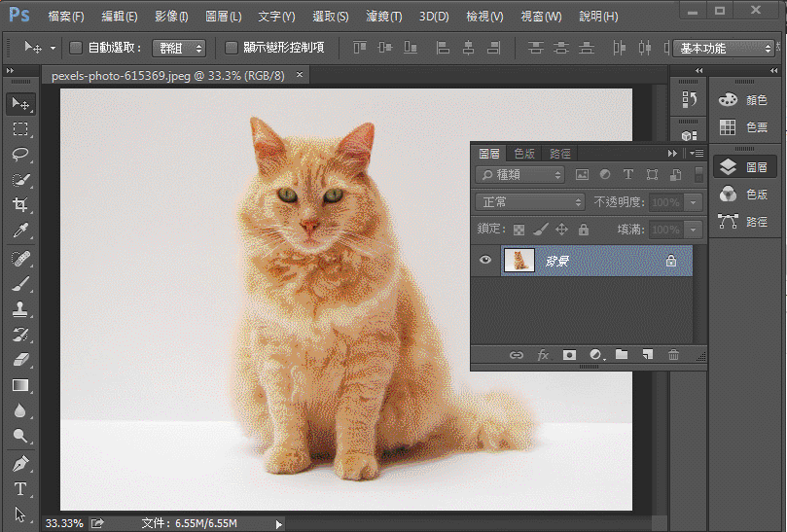Delete layer with trash icon

coord(673,355)
